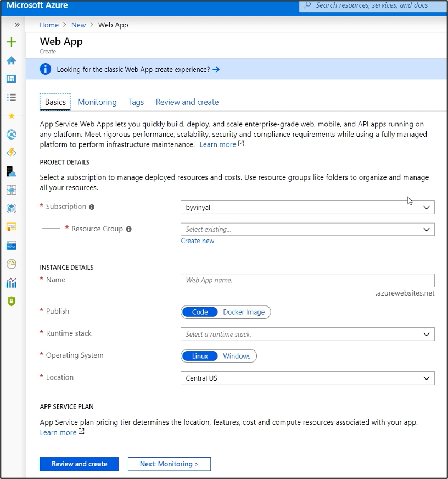Open the Runtime stack dropdown
The image size is (448, 479).
307,334
